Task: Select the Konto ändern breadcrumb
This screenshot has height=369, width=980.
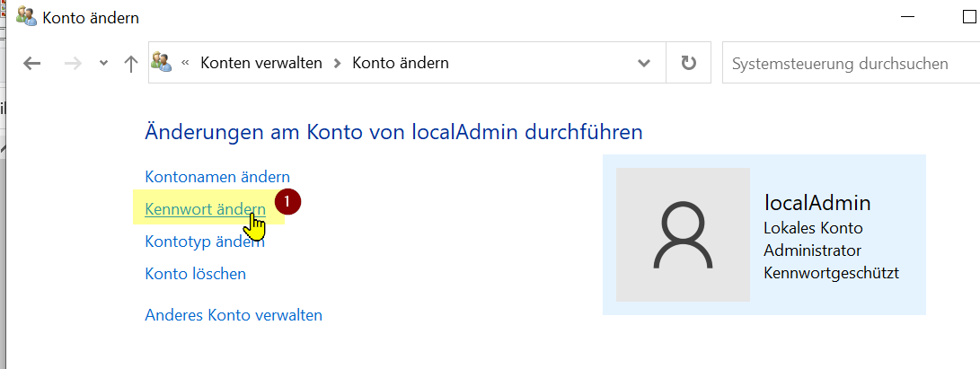Action: click(400, 64)
